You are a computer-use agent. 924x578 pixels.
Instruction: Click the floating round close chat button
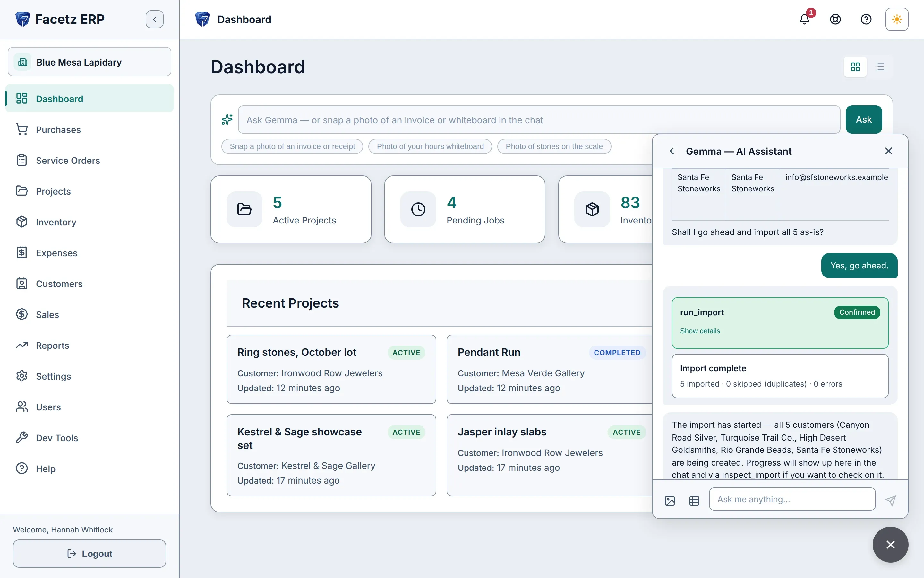coord(890,545)
